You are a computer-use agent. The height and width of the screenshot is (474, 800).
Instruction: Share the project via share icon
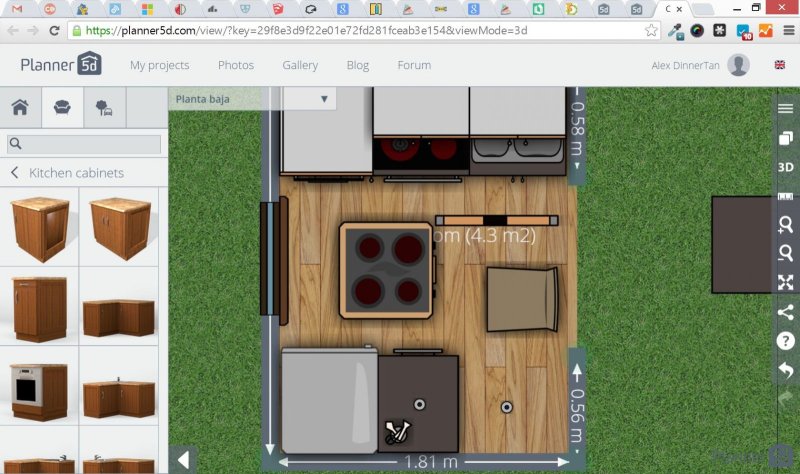(786, 312)
